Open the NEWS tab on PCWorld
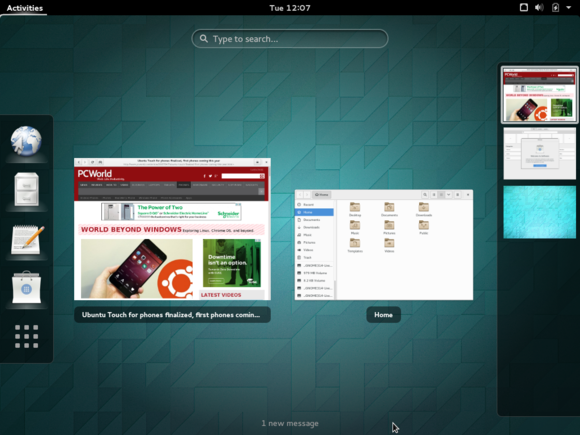Image resolution: width=580 pixels, height=435 pixels. (x=84, y=185)
